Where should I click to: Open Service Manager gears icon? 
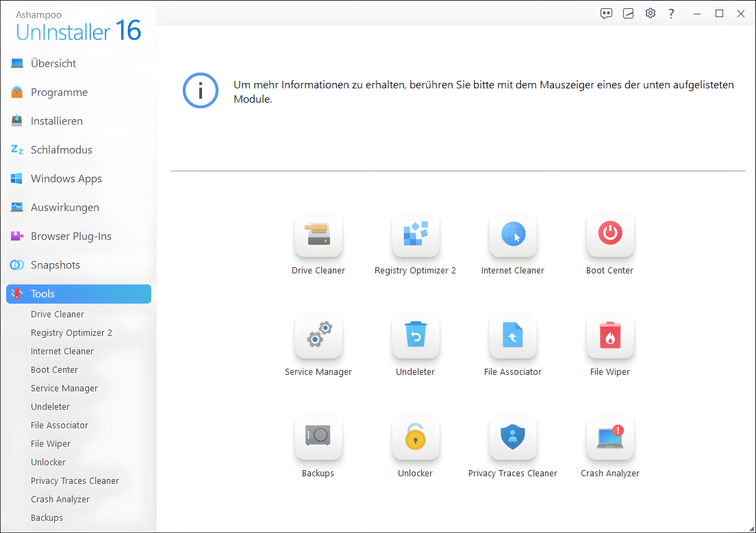[318, 335]
